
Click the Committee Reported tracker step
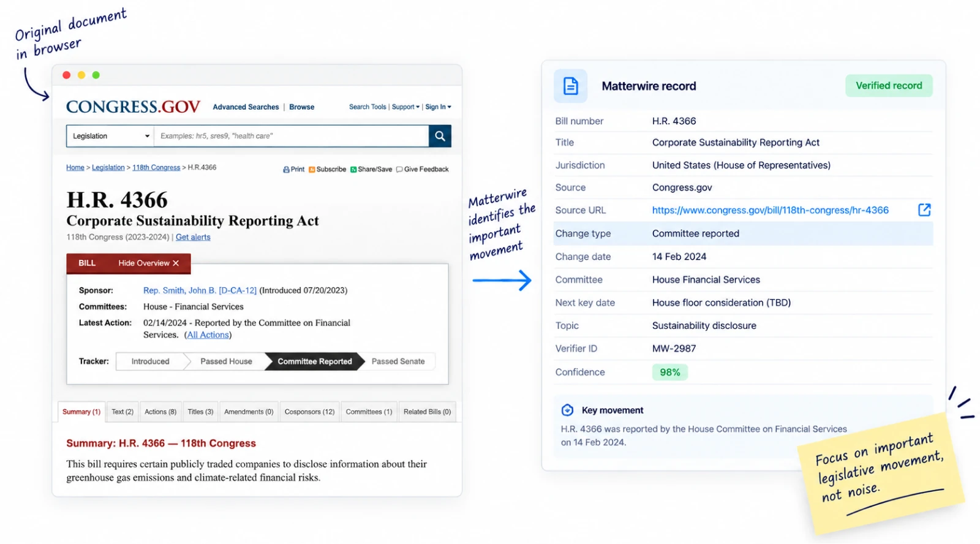click(x=315, y=362)
